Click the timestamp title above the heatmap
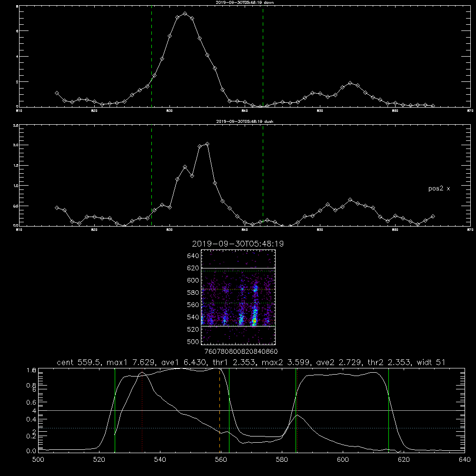This screenshot has height=476, width=476. tap(238, 244)
